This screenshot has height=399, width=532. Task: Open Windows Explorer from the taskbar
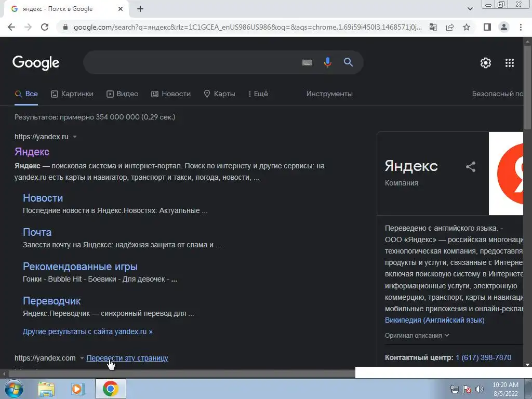pos(46,389)
